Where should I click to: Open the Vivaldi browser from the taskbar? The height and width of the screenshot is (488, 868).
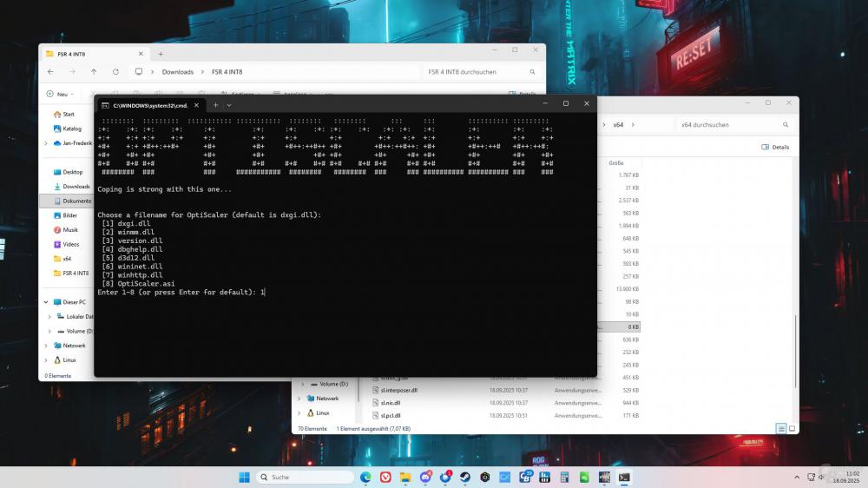[385, 478]
